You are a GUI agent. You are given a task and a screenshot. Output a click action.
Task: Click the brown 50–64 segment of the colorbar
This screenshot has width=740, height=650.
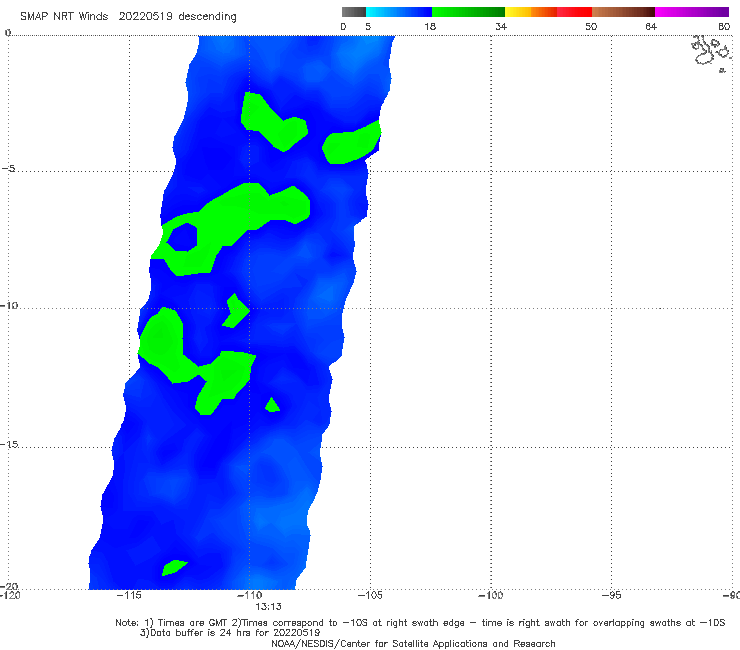623,12
